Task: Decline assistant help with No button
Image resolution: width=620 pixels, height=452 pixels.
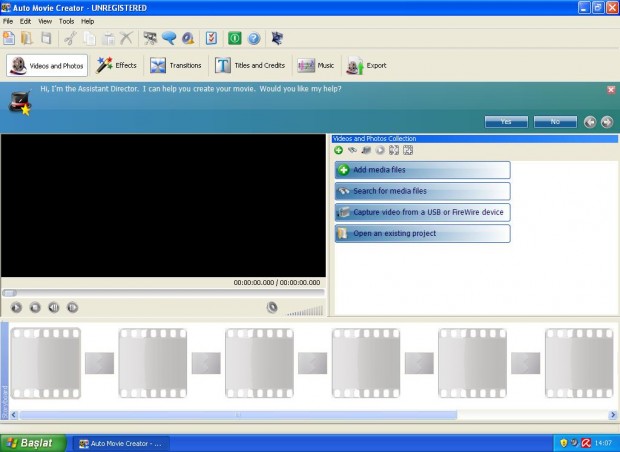Action: click(555, 122)
